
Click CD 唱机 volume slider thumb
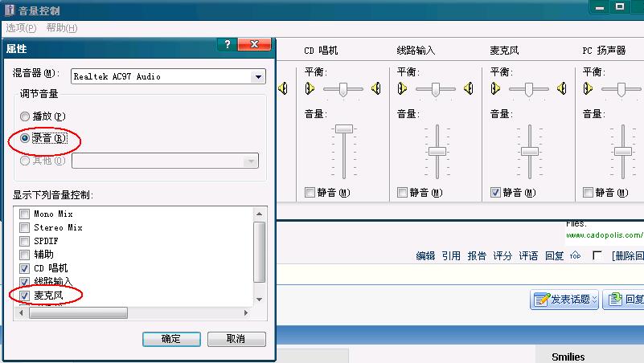tap(344, 128)
